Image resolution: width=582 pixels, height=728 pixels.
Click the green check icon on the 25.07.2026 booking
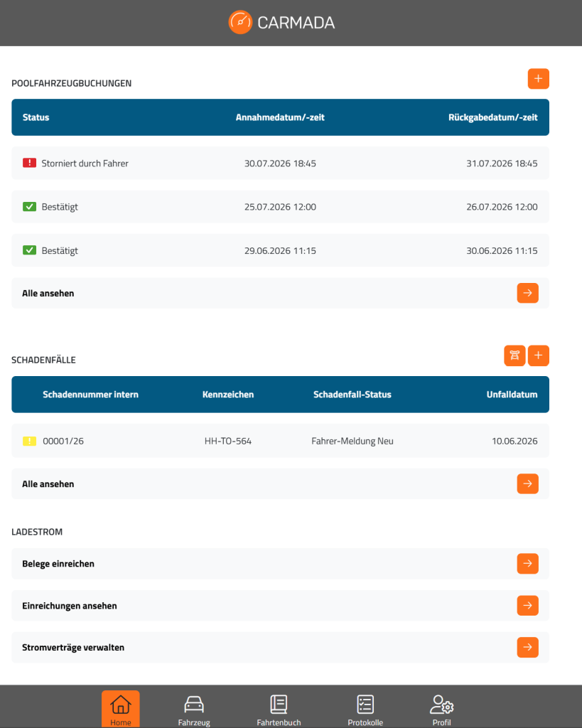pyautogui.click(x=29, y=207)
